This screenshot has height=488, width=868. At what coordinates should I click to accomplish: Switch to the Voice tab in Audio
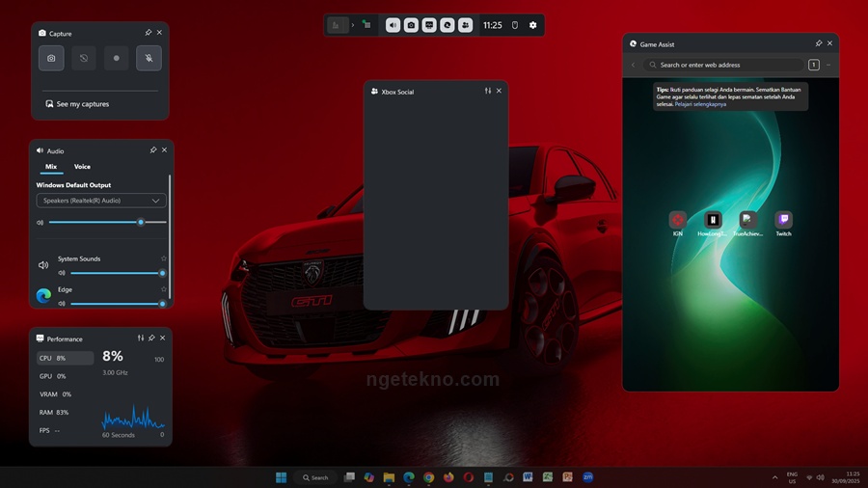coord(82,167)
